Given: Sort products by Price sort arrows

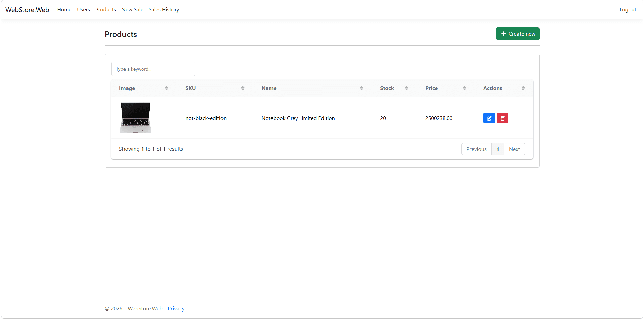Looking at the screenshot, I should coord(464,88).
